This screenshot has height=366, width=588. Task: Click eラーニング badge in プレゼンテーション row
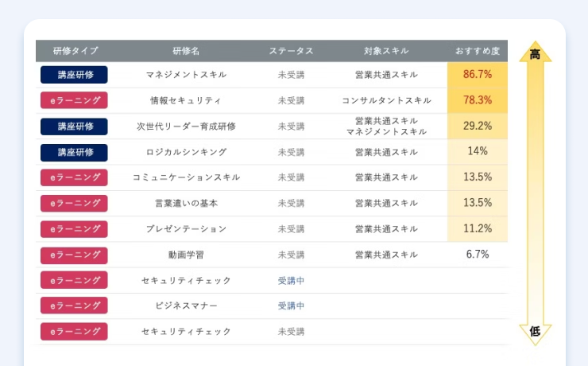pyautogui.click(x=74, y=229)
